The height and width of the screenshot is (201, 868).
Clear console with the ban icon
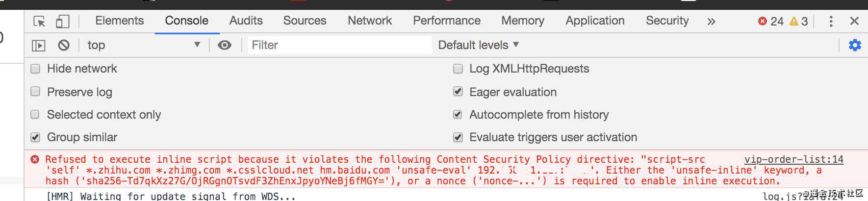pyautogui.click(x=64, y=45)
